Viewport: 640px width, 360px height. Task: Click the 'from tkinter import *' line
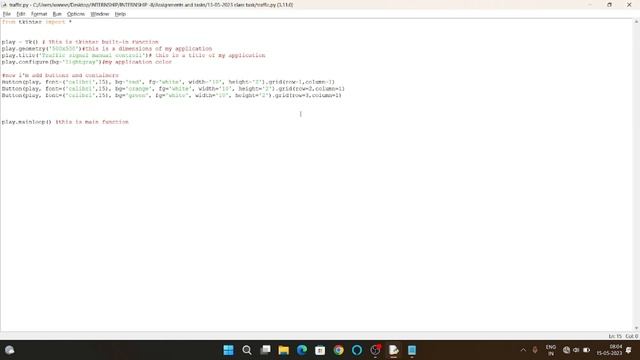pyautogui.click(x=37, y=22)
